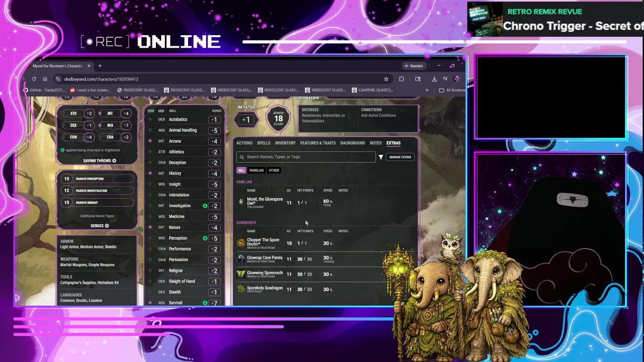644x362 pixels.
Task: Open the Armor Class 18 shield
Action: pos(278,119)
